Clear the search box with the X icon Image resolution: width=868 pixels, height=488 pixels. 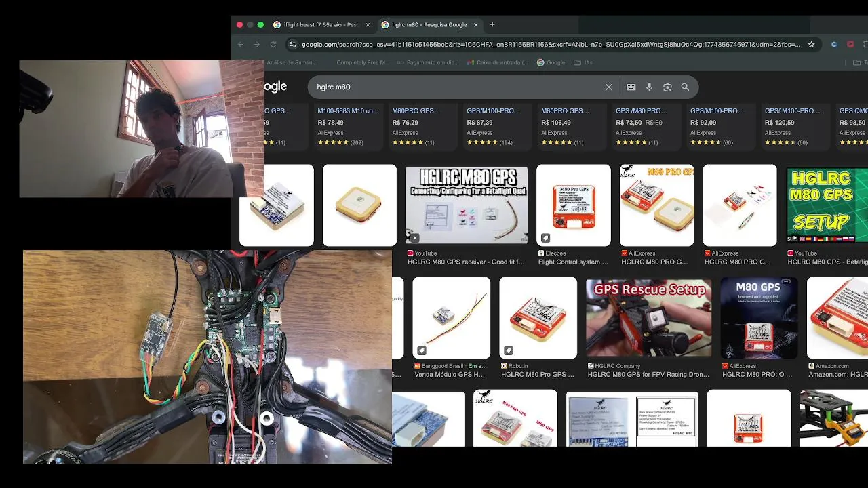(608, 87)
